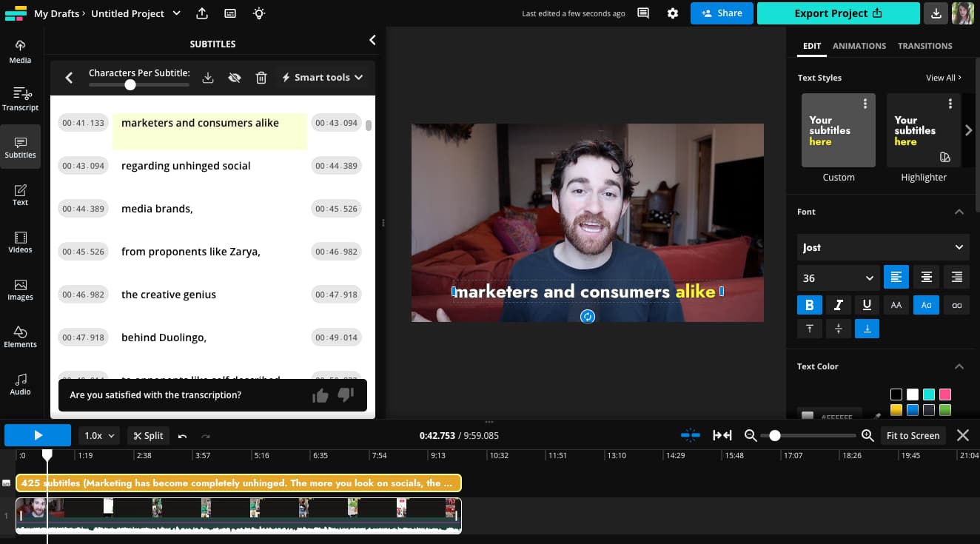Open the 1.0x playback speed dropdown

[99, 436]
